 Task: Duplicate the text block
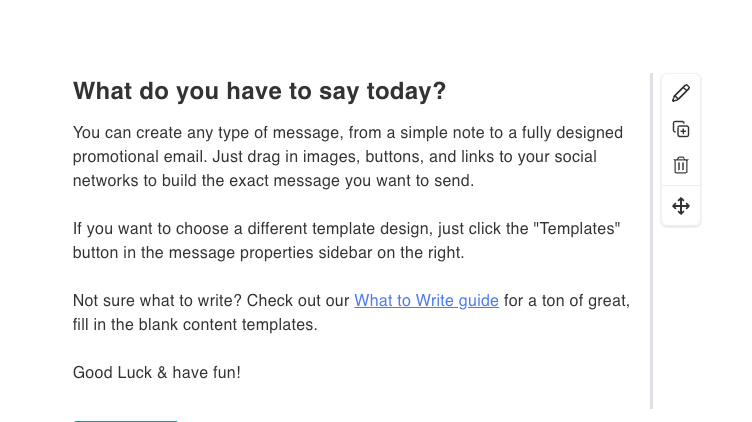[x=681, y=129]
